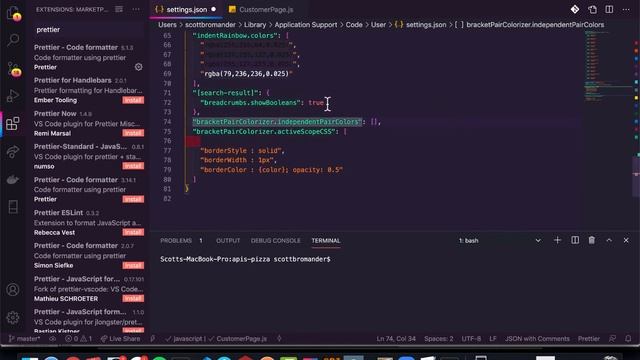Click the rgba(79,236,236,0.025) code line

coord(247,73)
